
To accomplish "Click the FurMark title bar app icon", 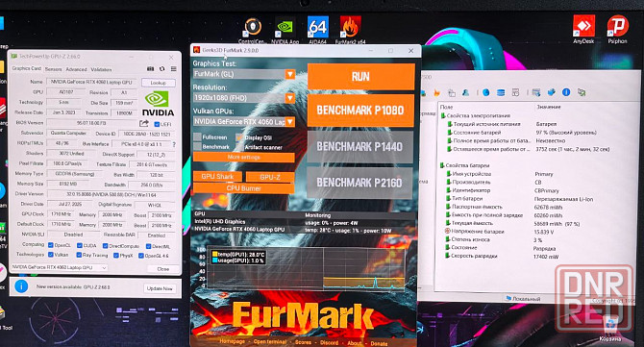I will [196, 50].
